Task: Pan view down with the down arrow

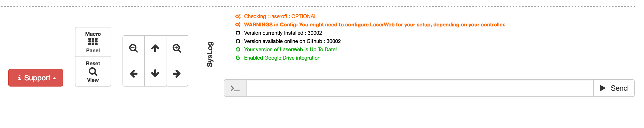Action: pos(155,74)
